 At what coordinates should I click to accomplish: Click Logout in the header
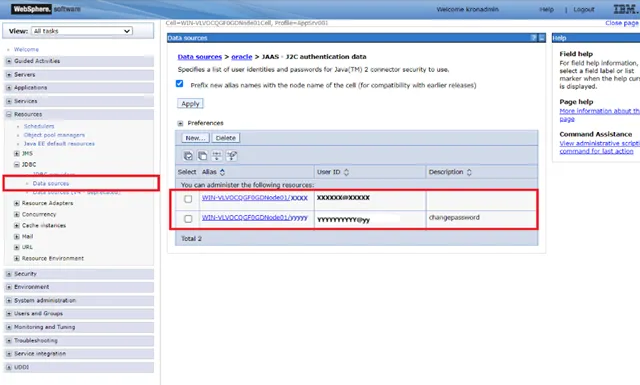pyautogui.click(x=584, y=9)
